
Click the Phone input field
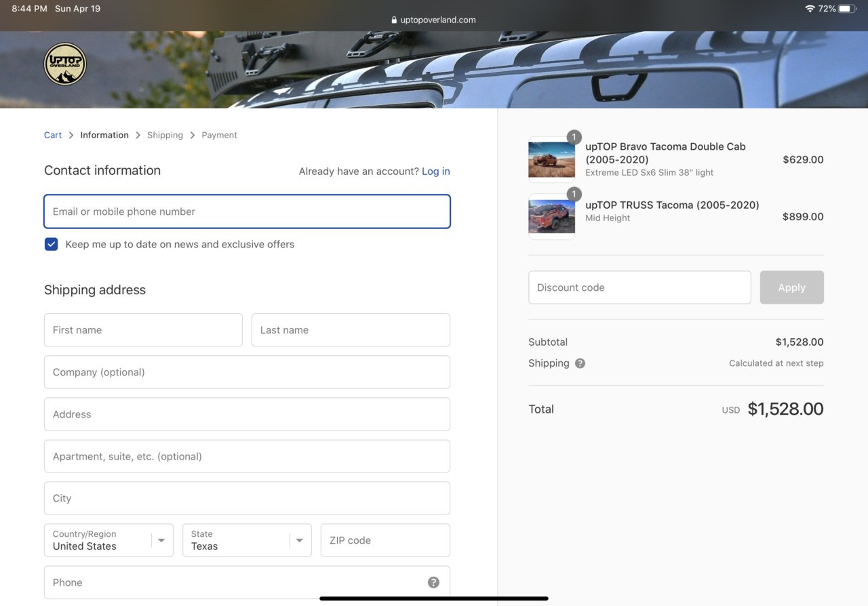247,582
